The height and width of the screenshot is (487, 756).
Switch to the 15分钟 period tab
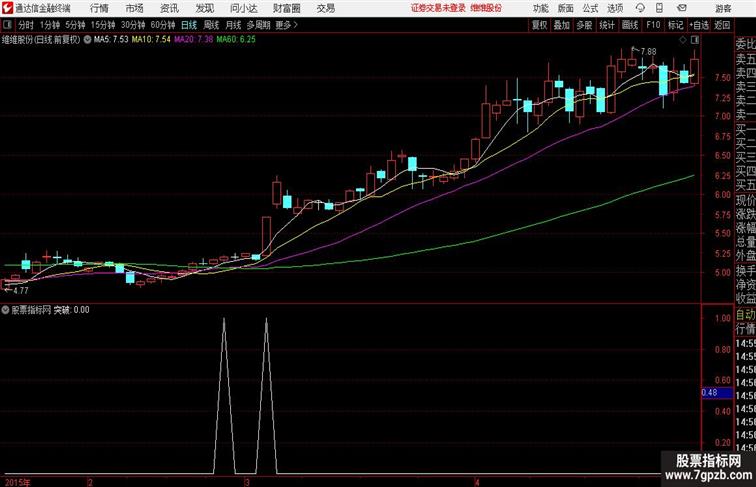click(103, 25)
